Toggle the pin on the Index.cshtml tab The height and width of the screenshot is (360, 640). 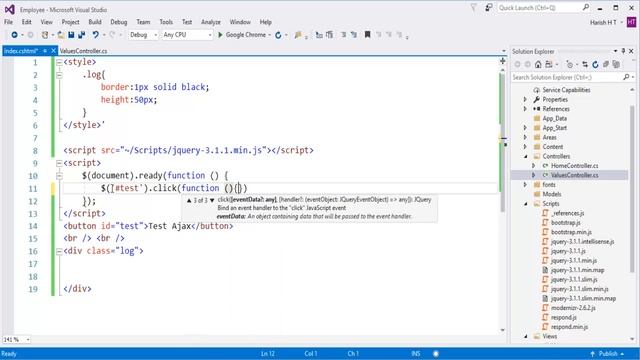[45, 51]
